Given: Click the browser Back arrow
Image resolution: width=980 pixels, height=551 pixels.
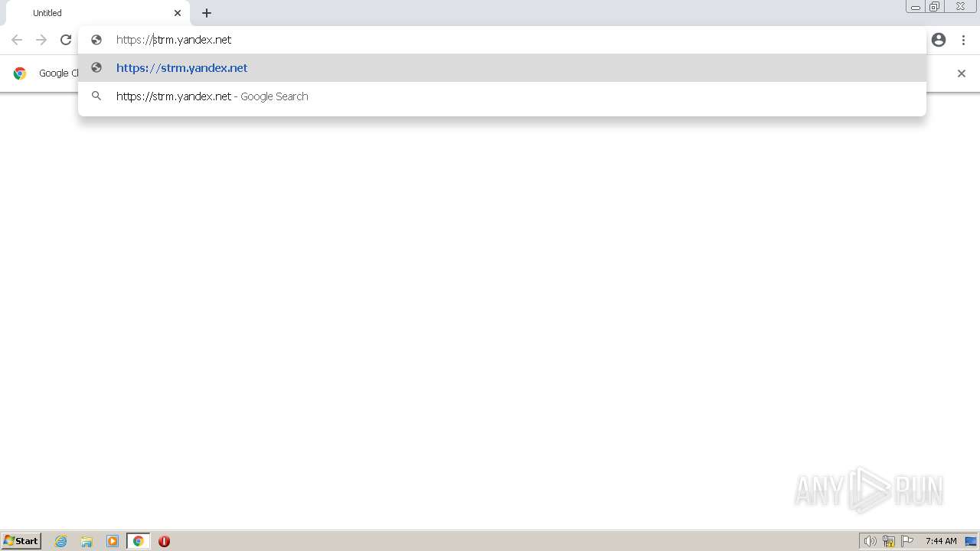Looking at the screenshot, I should [17, 40].
